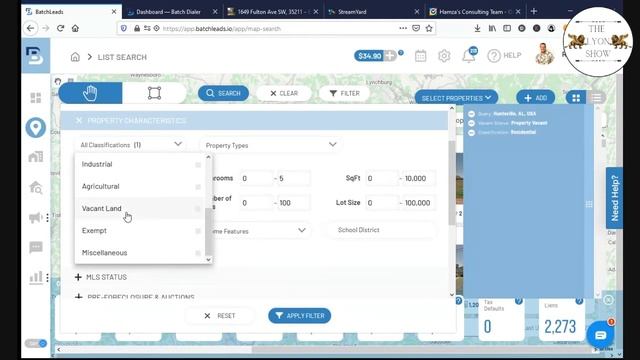Open the Property Types dropdown
This screenshot has width=640, height=360.
tap(271, 145)
